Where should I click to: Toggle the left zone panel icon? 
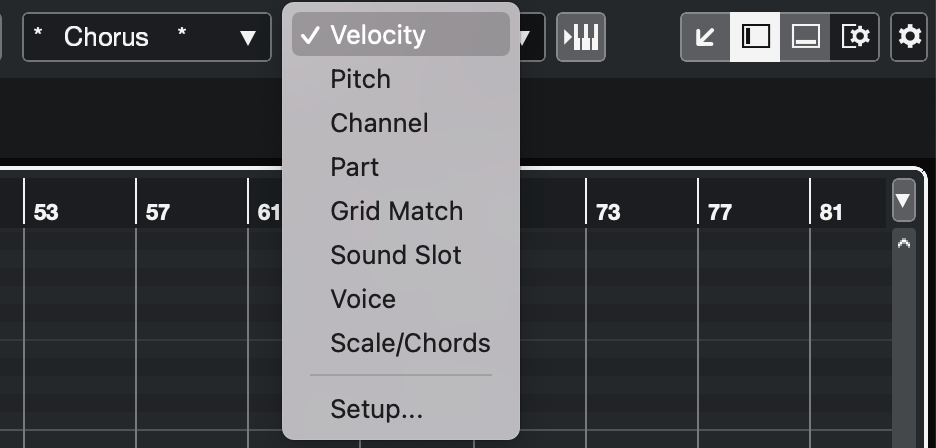click(x=755, y=37)
